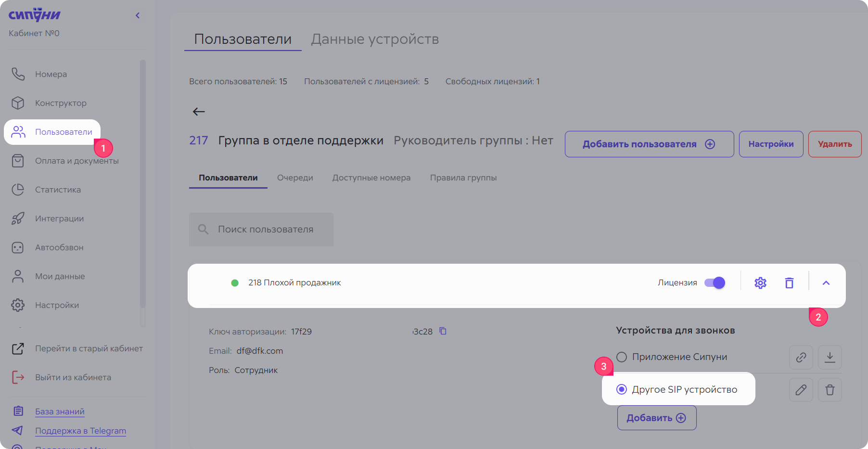
Task: Click the Кабинет №0 label
Action: tap(34, 33)
